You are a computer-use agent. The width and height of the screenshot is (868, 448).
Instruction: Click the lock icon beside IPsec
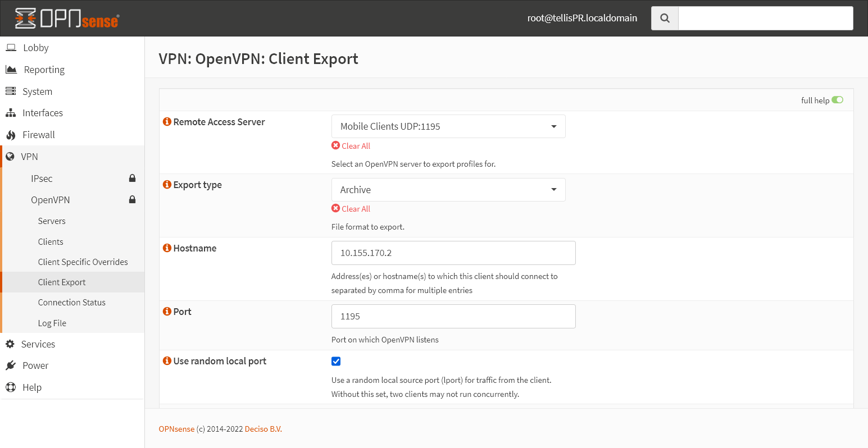click(x=133, y=178)
